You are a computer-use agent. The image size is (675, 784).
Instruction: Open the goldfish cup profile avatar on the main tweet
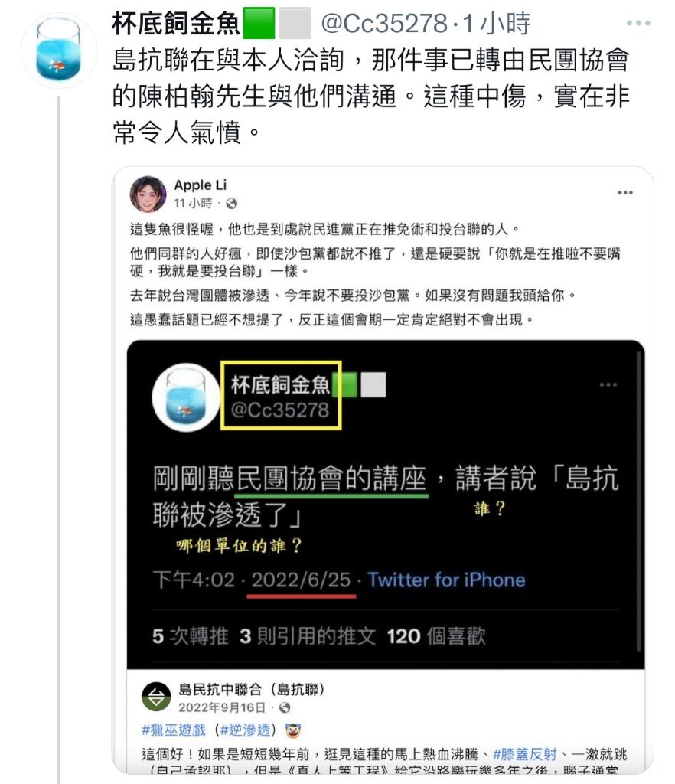click(58, 51)
